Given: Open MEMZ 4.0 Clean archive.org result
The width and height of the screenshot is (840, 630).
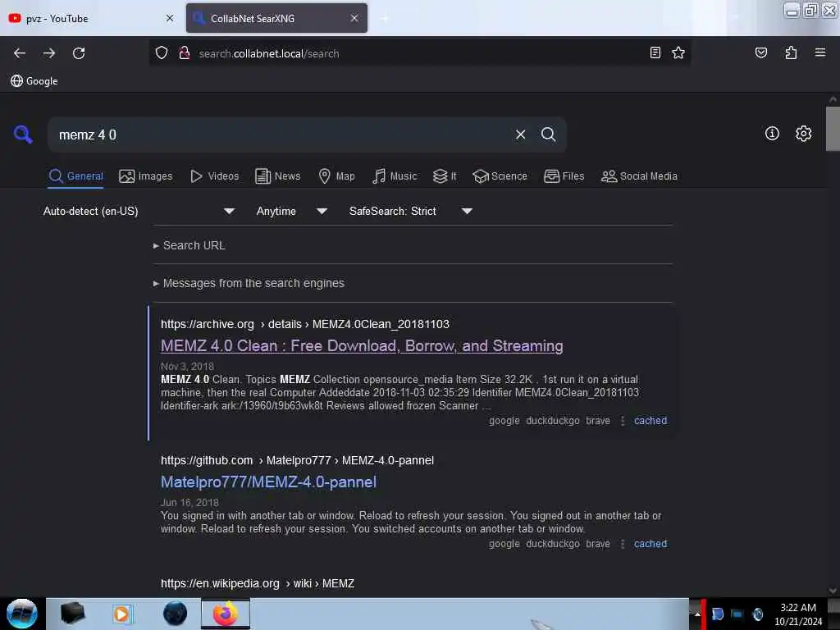Looking at the screenshot, I should (x=362, y=346).
